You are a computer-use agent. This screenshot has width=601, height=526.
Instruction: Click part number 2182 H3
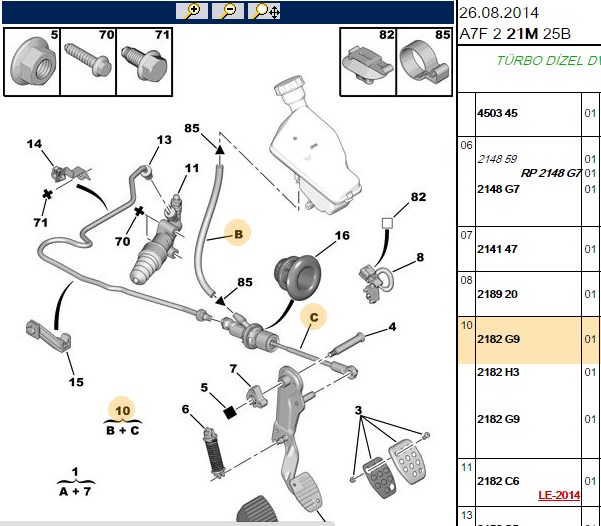(498, 372)
